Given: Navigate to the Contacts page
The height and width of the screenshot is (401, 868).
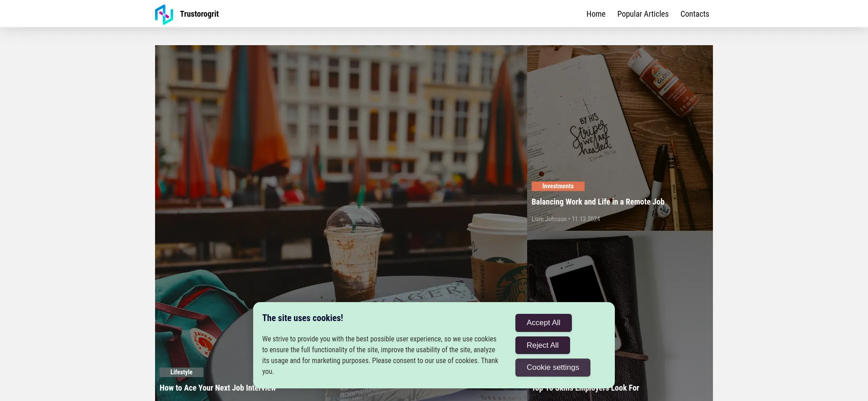Looking at the screenshot, I should coord(695,14).
